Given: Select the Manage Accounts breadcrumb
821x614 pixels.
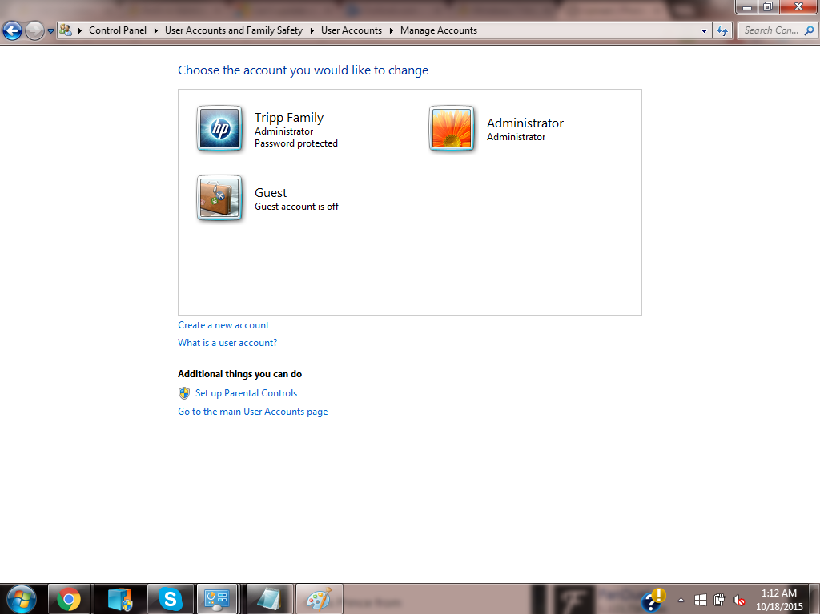Looking at the screenshot, I should coord(439,30).
